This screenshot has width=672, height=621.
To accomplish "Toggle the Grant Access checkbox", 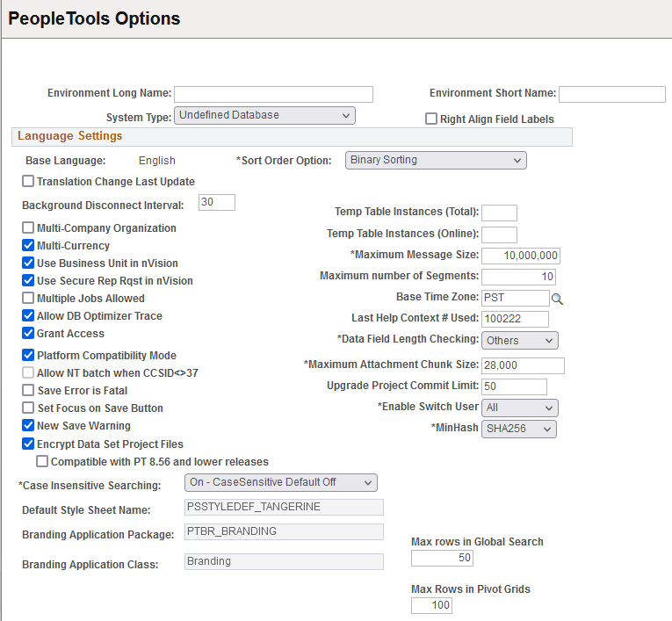I will [x=28, y=333].
